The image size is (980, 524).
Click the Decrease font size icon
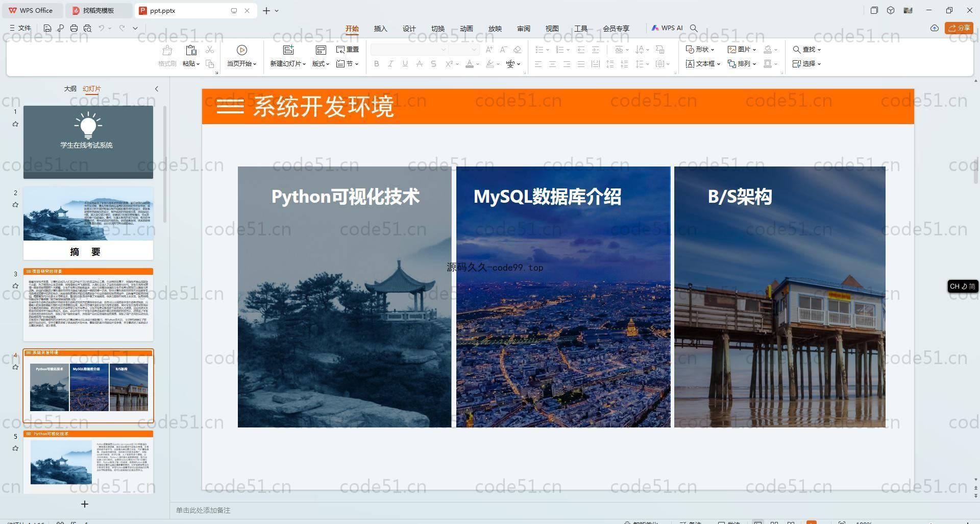pos(503,50)
